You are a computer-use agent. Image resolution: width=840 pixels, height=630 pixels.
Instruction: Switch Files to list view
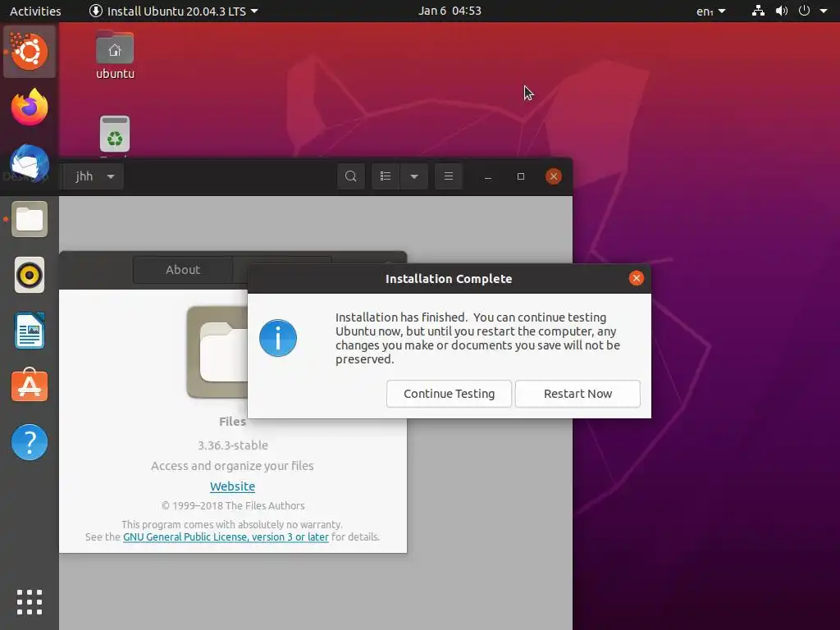pos(386,176)
